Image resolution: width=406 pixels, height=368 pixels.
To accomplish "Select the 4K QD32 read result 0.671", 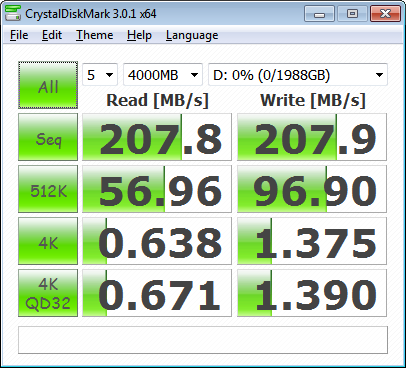I will click(157, 293).
